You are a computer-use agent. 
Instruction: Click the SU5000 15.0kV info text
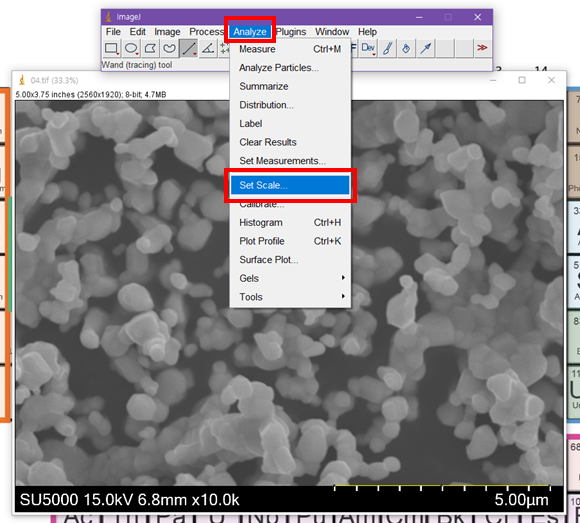coord(129,500)
